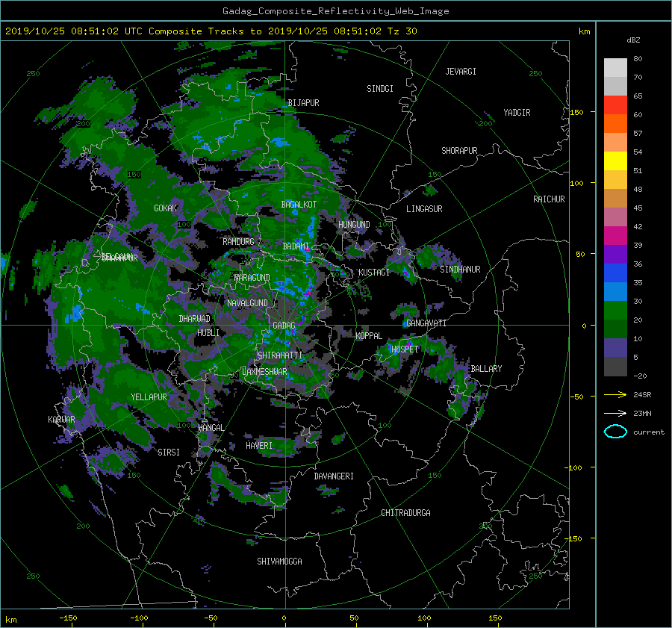The image size is (672, 628).
Task: Click the BALLARY city label
Action: point(486,369)
